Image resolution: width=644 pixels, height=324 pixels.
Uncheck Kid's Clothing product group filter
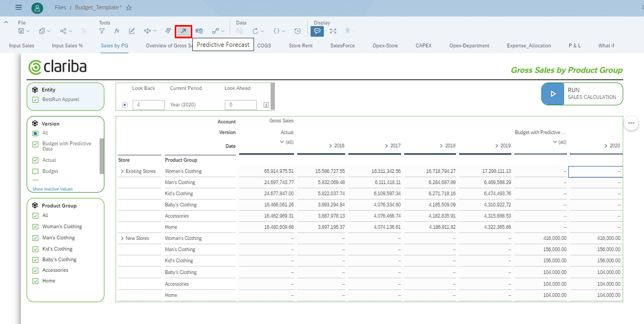click(35, 249)
